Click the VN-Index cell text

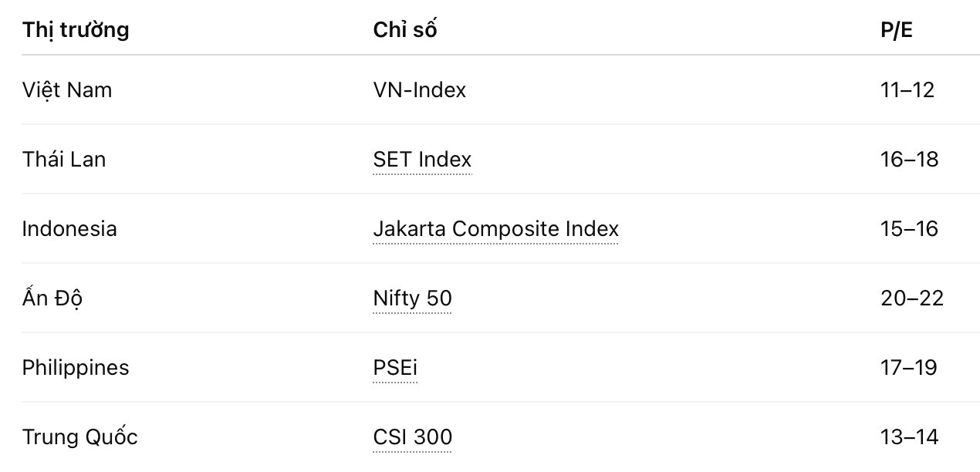[x=419, y=90]
